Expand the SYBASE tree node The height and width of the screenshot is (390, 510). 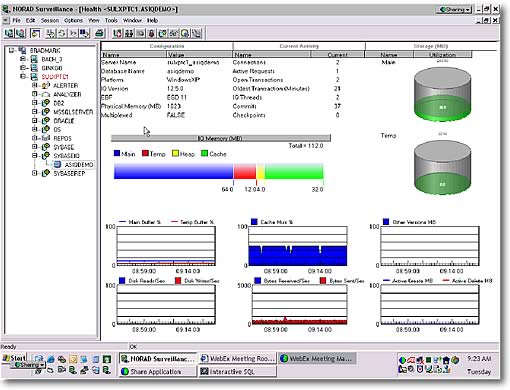34,147
